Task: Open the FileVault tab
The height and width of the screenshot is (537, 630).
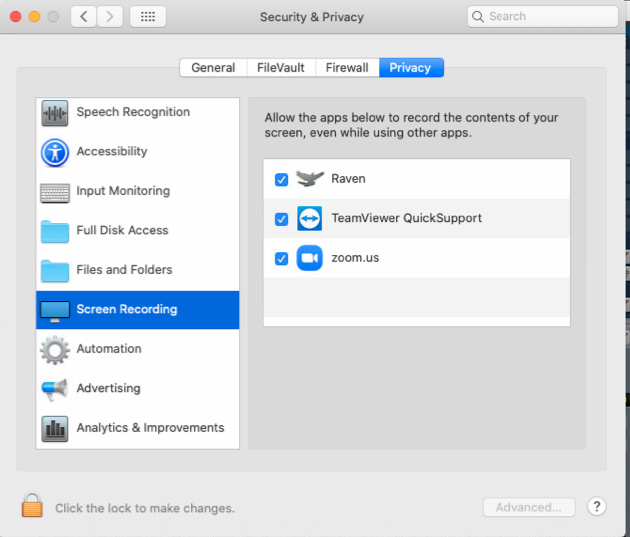Action: [x=280, y=68]
